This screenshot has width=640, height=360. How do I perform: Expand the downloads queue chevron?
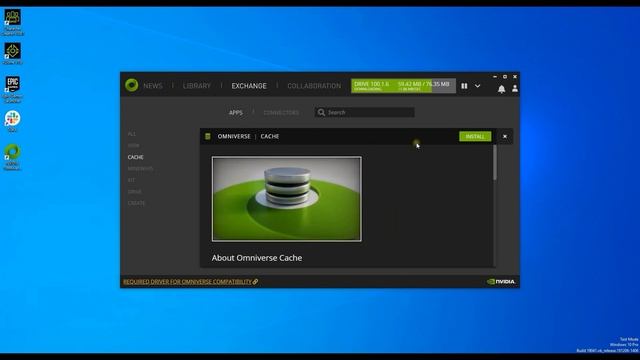(477, 86)
